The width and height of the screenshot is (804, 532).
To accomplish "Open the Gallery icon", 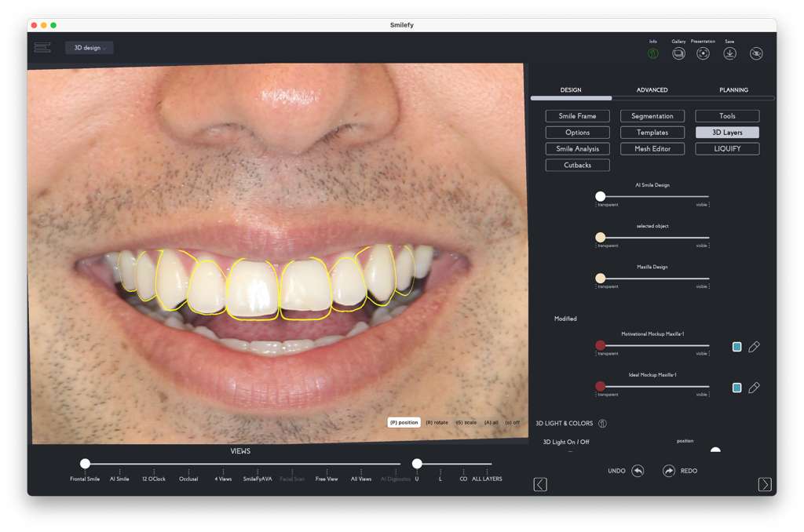I will (678, 53).
